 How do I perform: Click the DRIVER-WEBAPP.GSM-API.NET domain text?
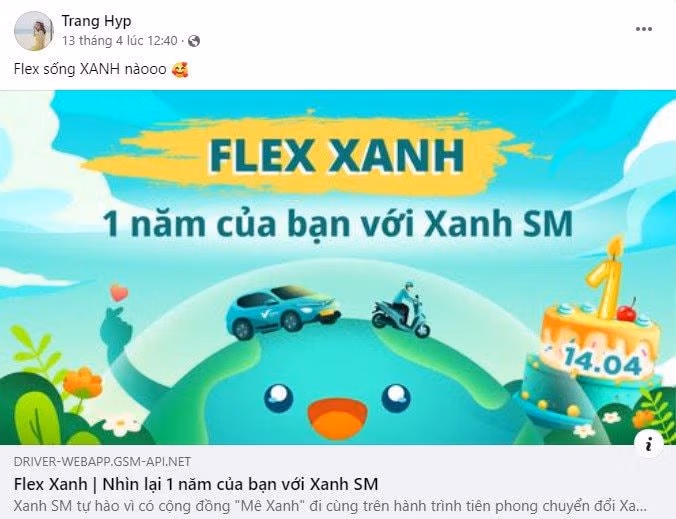[102, 462]
